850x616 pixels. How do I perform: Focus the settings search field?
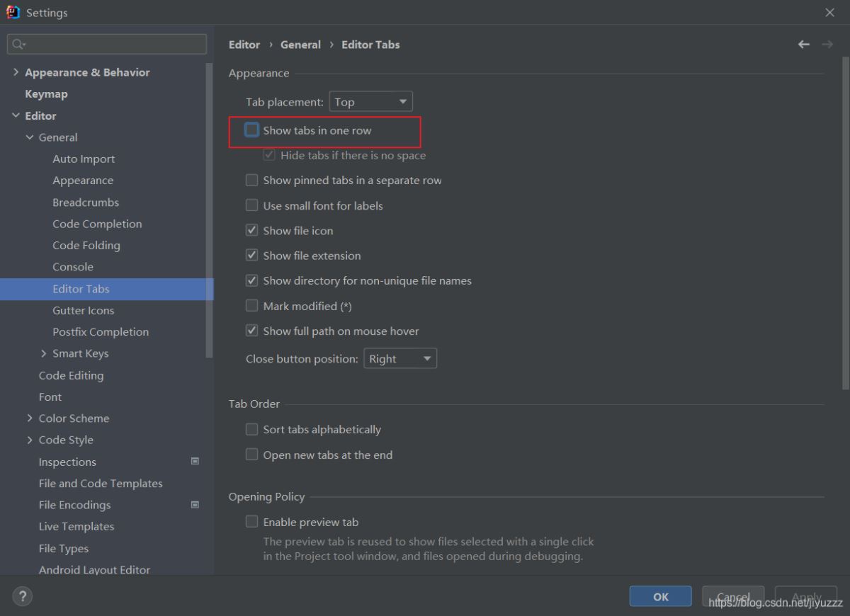[x=113, y=44]
